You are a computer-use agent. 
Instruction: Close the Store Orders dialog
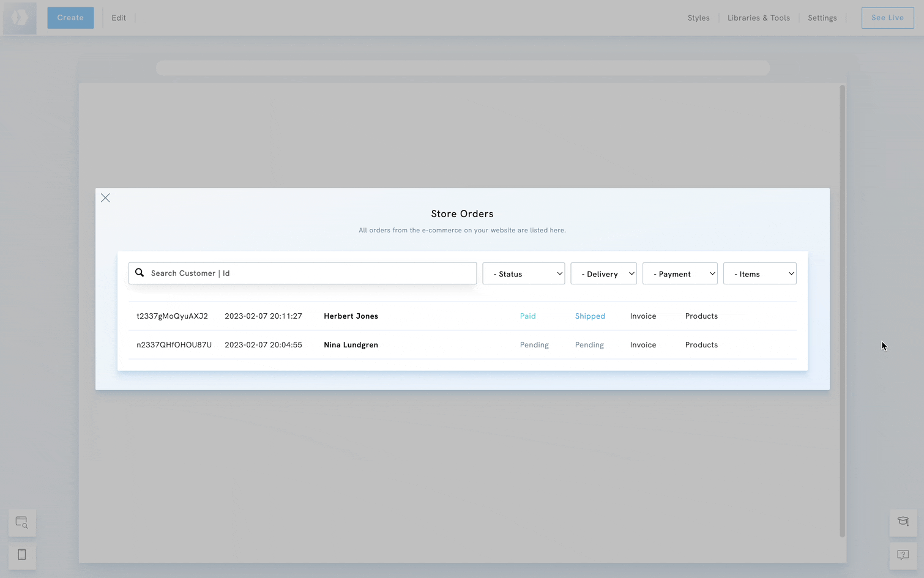[105, 198]
